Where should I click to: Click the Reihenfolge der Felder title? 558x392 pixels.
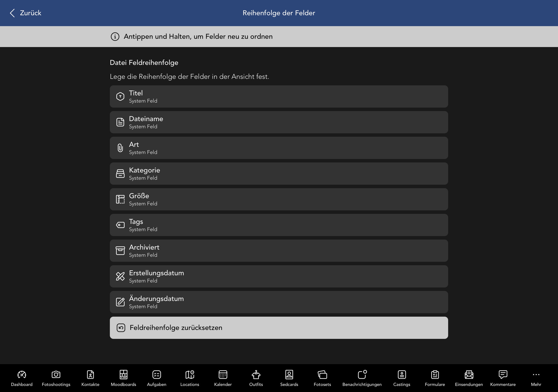click(279, 13)
